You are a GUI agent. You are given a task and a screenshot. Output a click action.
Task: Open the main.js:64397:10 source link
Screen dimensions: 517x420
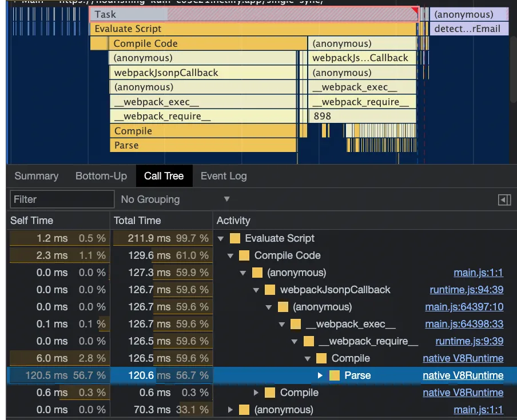464,307
